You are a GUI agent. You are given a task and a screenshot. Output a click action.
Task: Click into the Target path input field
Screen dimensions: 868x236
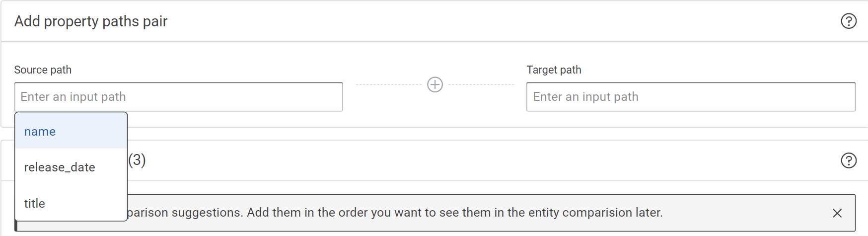[x=690, y=97]
